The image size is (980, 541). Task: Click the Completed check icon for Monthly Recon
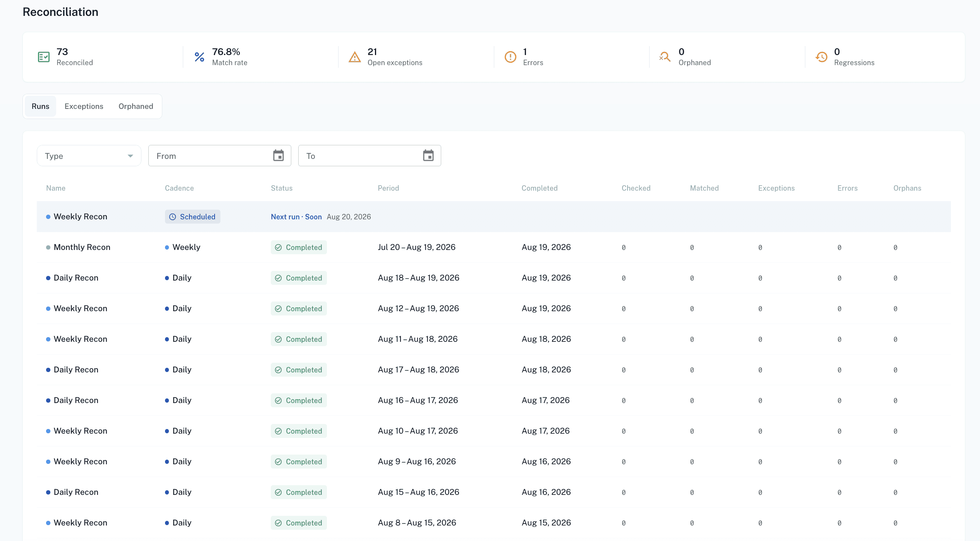tap(278, 248)
